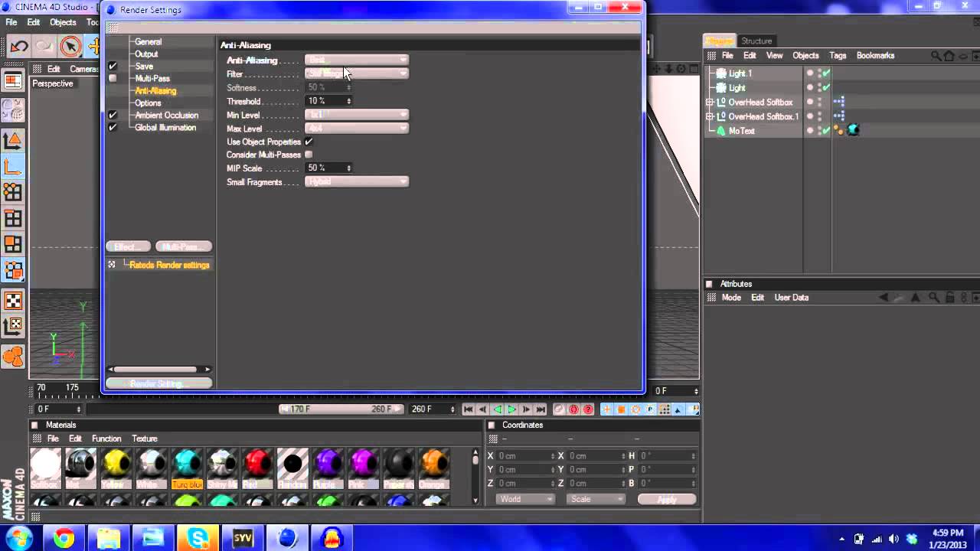980x551 pixels.
Task: Open the World coordinate system dropdown
Action: click(x=525, y=499)
